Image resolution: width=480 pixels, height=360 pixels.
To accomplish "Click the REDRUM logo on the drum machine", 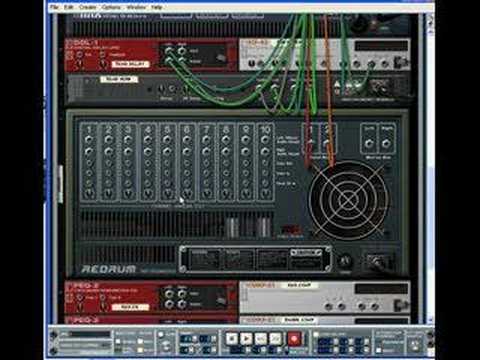I will point(109,269).
